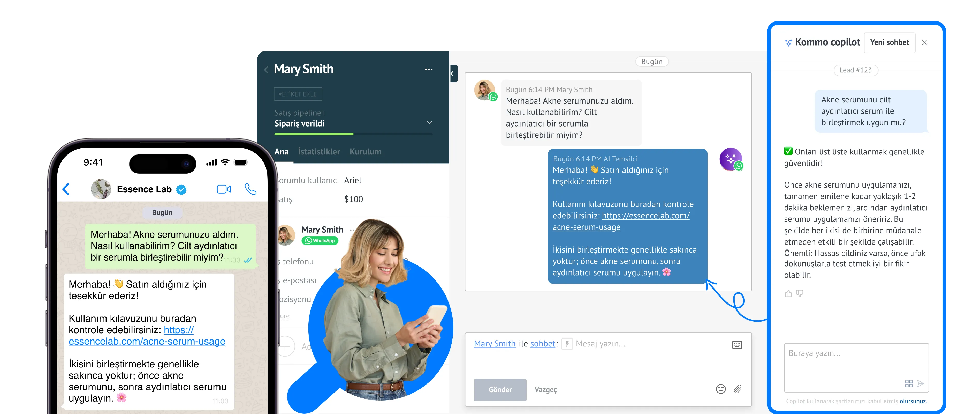Open the acne-serum-usage link in the AI message
Viewport: 980px width, 414px height.
(x=621, y=221)
